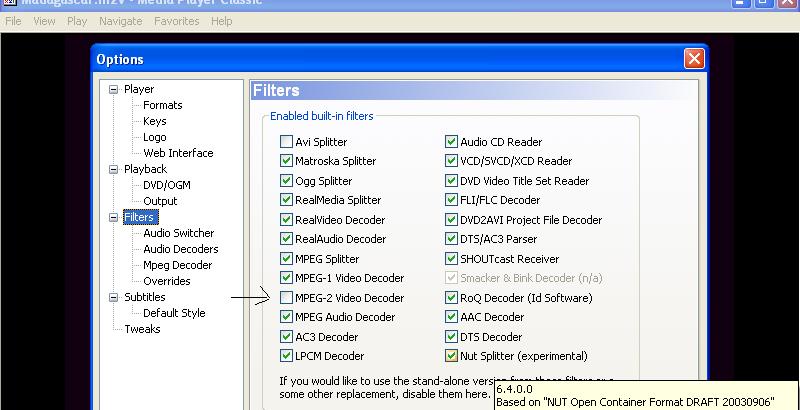
Task: Open Audio Decoders settings
Action: click(181, 249)
